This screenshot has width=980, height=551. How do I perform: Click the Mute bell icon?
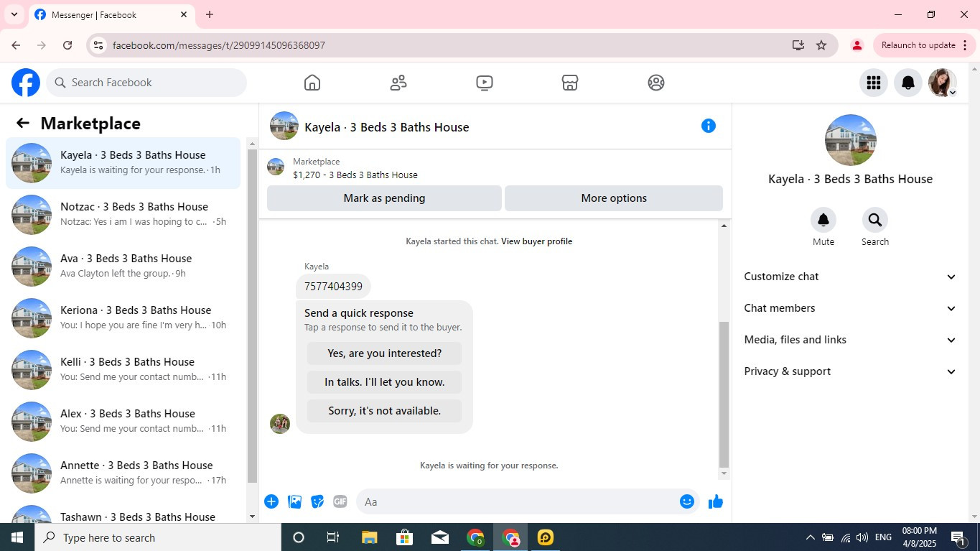(823, 220)
